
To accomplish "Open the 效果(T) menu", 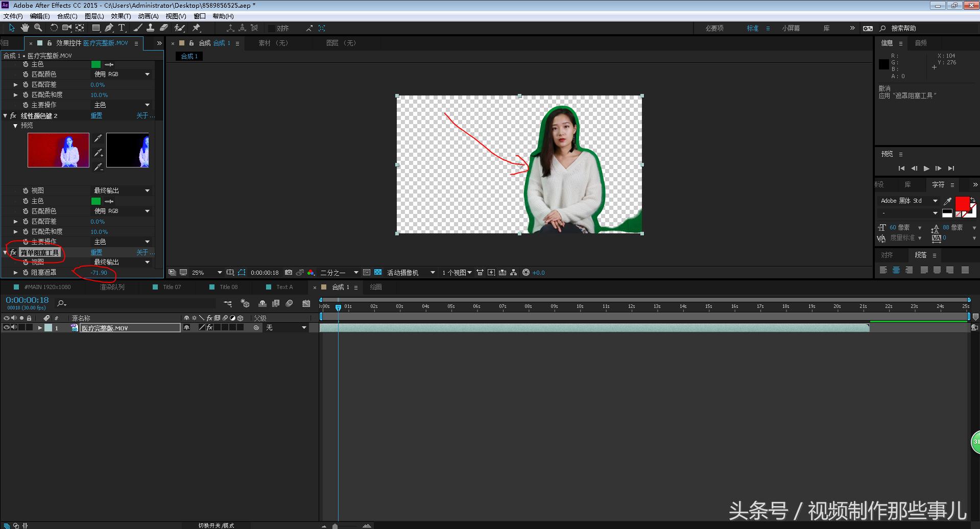I will tap(121, 16).
